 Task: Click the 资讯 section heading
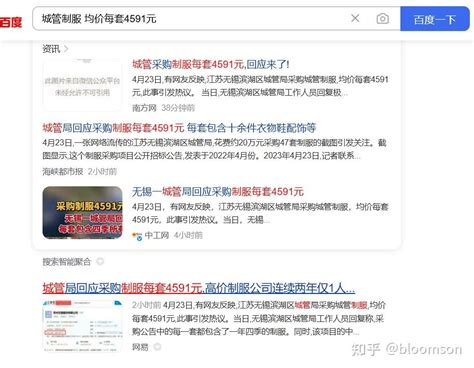51,49
